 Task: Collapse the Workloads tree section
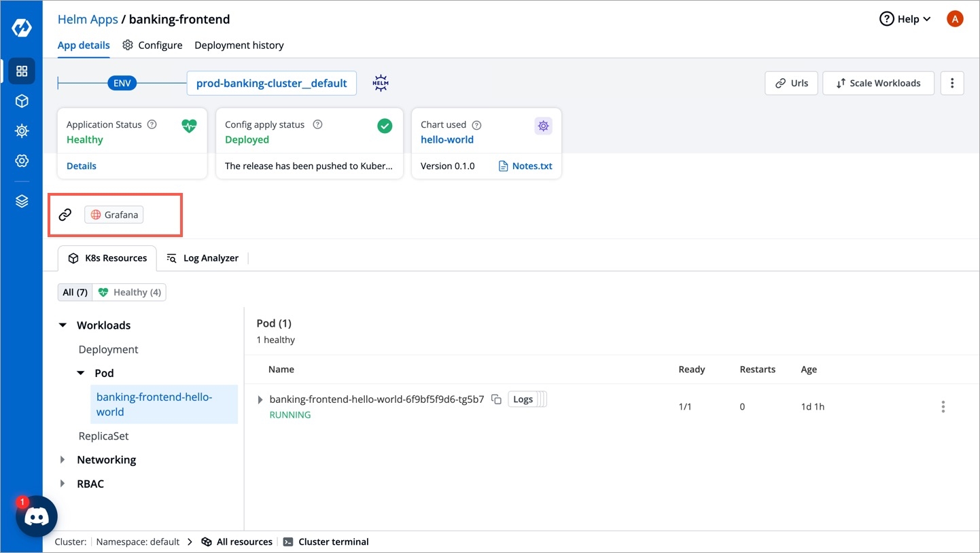[x=63, y=325]
